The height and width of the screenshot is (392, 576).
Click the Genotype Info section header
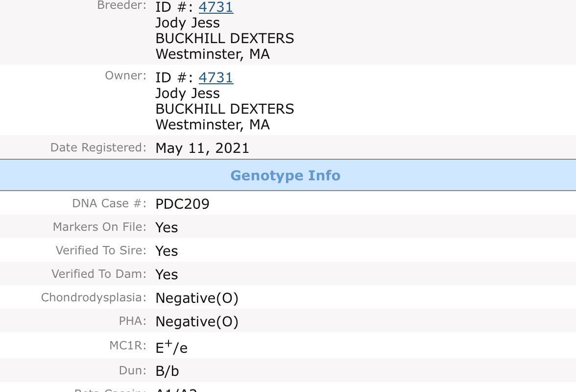[x=285, y=175]
